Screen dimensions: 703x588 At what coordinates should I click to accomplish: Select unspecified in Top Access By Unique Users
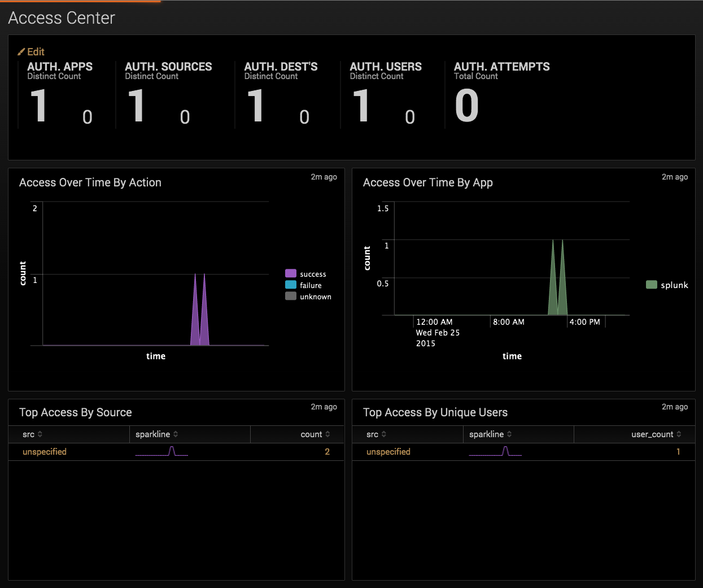tap(388, 452)
